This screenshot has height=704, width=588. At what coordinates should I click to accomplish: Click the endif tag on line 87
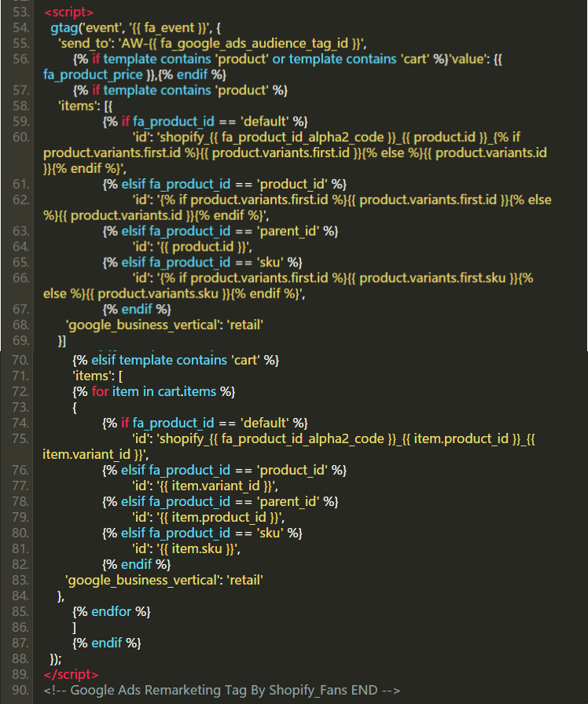pyautogui.click(x=106, y=643)
